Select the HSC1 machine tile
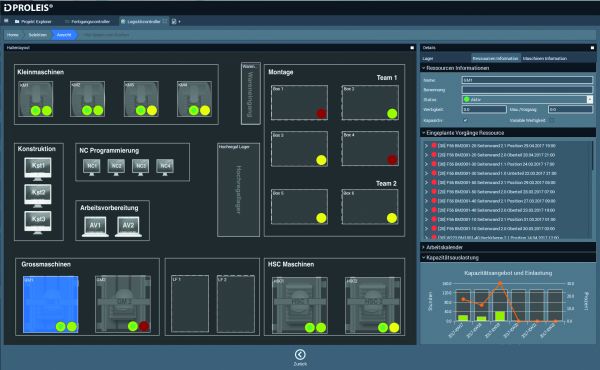 (x=300, y=305)
